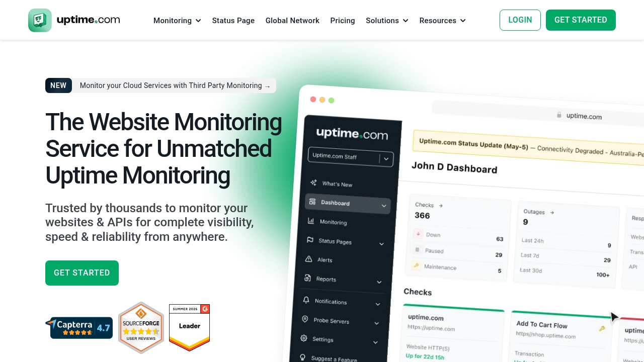Open the Third Party Monitoring announcement link
The image size is (644, 362).
coord(175,85)
